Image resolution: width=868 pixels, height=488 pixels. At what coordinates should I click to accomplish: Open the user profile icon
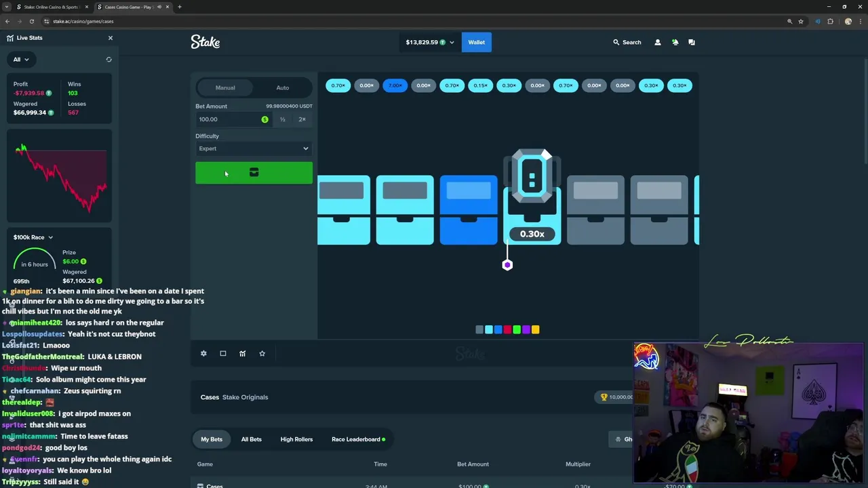pos(657,42)
